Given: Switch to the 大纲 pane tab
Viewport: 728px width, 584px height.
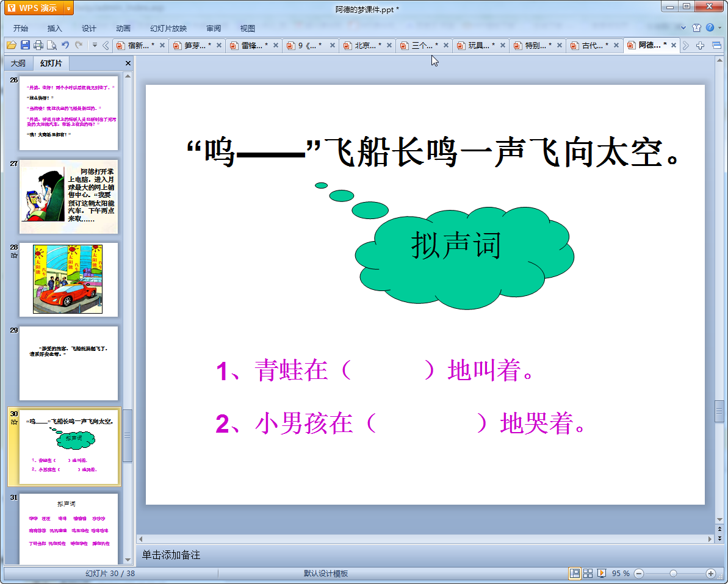Looking at the screenshot, I should 18,63.
